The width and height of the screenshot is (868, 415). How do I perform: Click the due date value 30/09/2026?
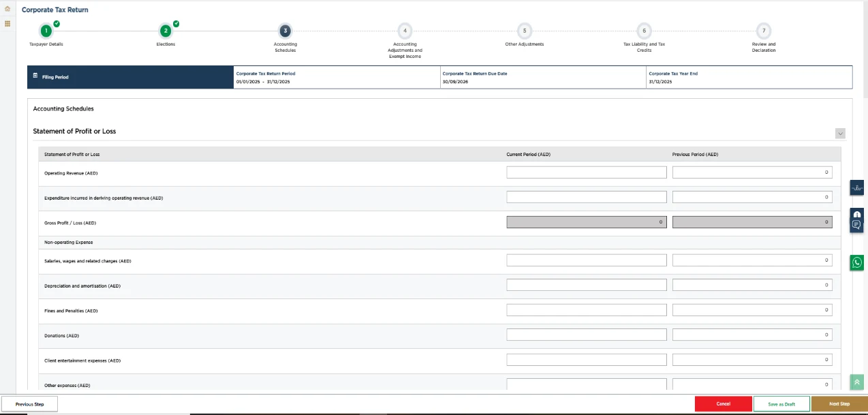click(455, 82)
